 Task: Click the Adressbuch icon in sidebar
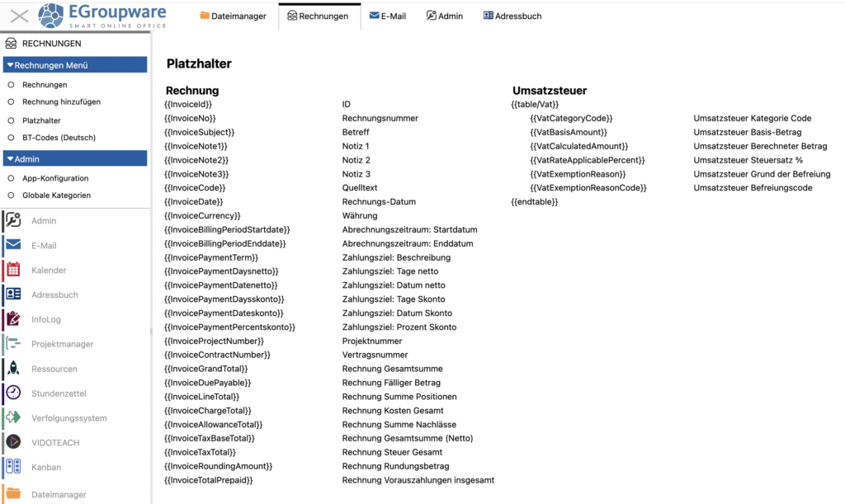(x=13, y=294)
